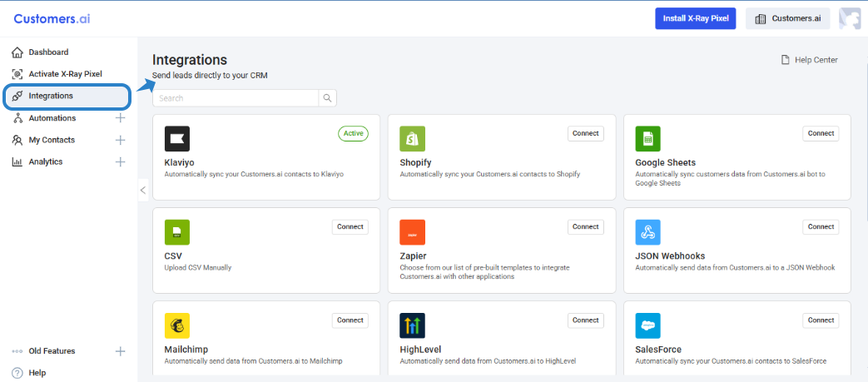Viewport: 868px width, 382px height.
Task: Open Dashboard in the sidebar
Action: (x=49, y=52)
